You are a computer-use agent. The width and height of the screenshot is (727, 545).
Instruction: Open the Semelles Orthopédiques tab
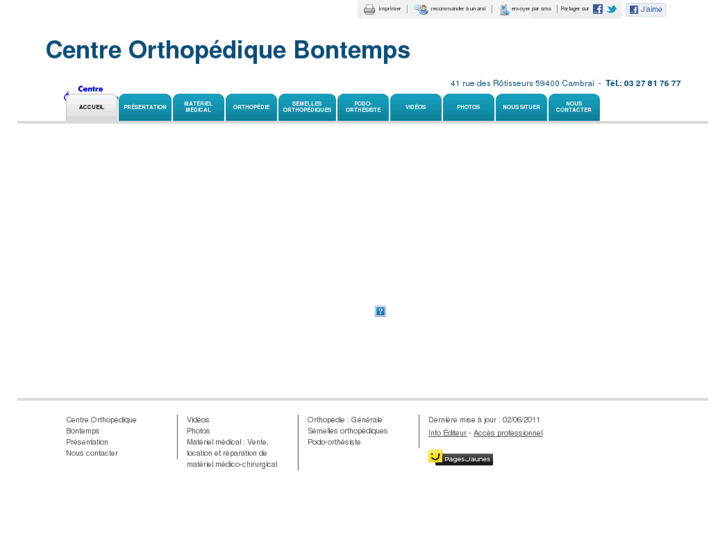pos(307,108)
